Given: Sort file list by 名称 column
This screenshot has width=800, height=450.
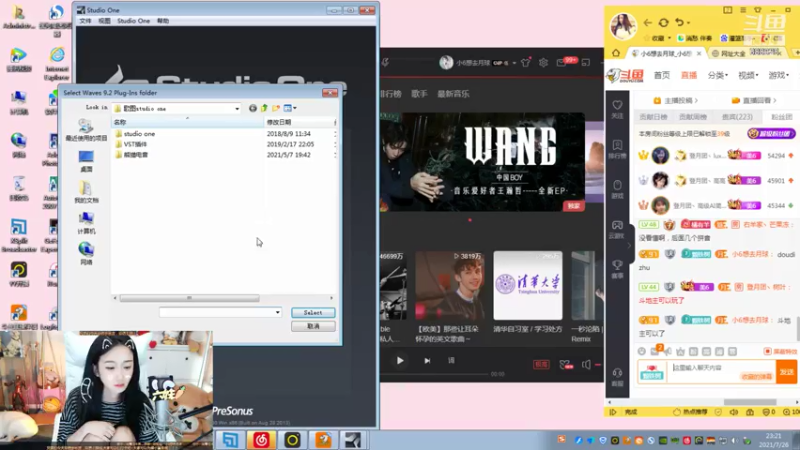Looking at the screenshot, I should click(187, 122).
